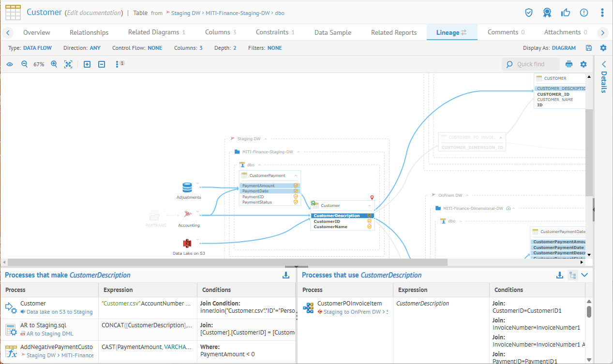The image size is (613, 364).
Task: Click the shield checkmark icon in the header
Action: point(529,13)
